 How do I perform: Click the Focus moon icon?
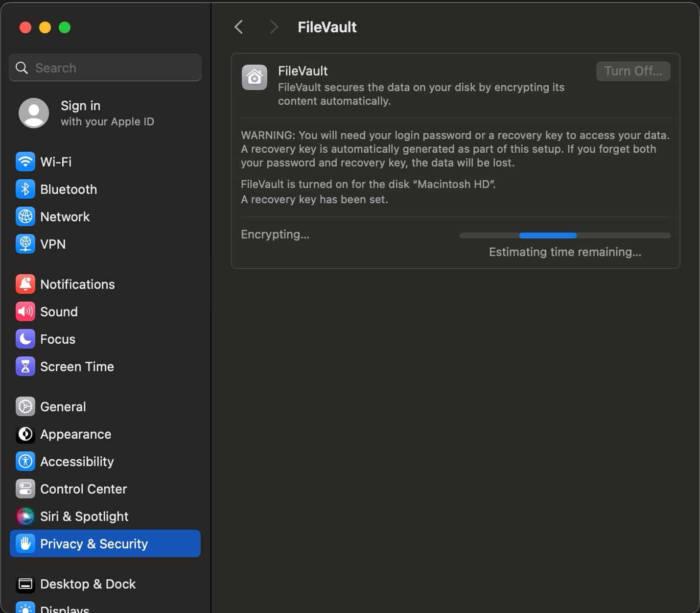click(25, 339)
